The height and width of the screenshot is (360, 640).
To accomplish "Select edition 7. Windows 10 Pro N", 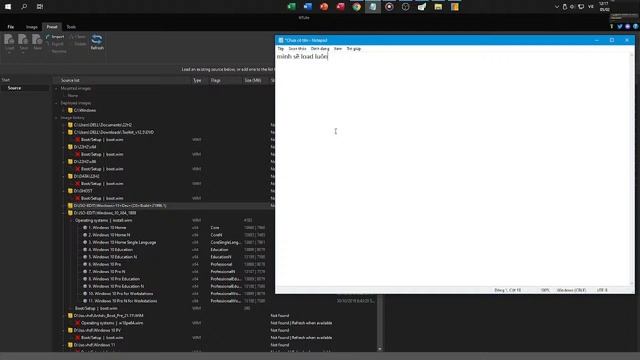I will coord(107,271).
